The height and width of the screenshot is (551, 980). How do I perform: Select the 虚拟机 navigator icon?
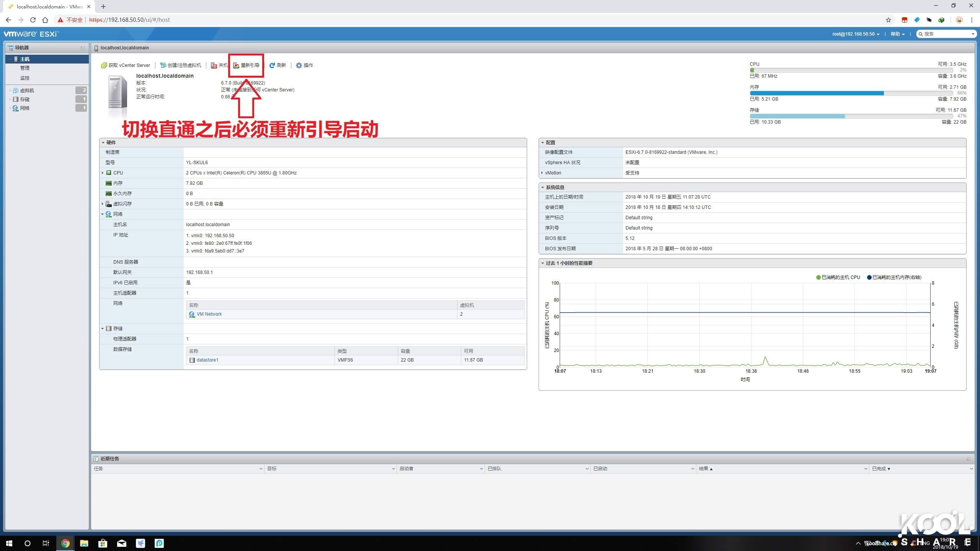click(15, 90)
